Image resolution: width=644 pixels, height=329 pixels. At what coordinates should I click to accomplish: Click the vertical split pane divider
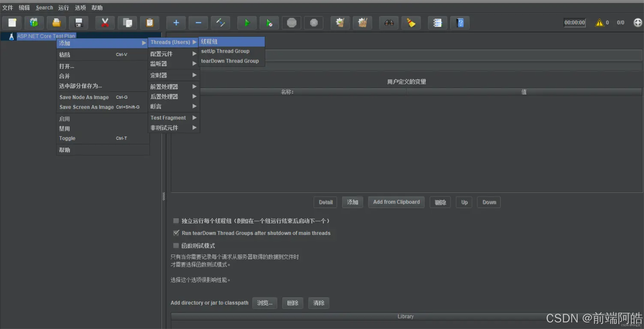click(163, 196)
